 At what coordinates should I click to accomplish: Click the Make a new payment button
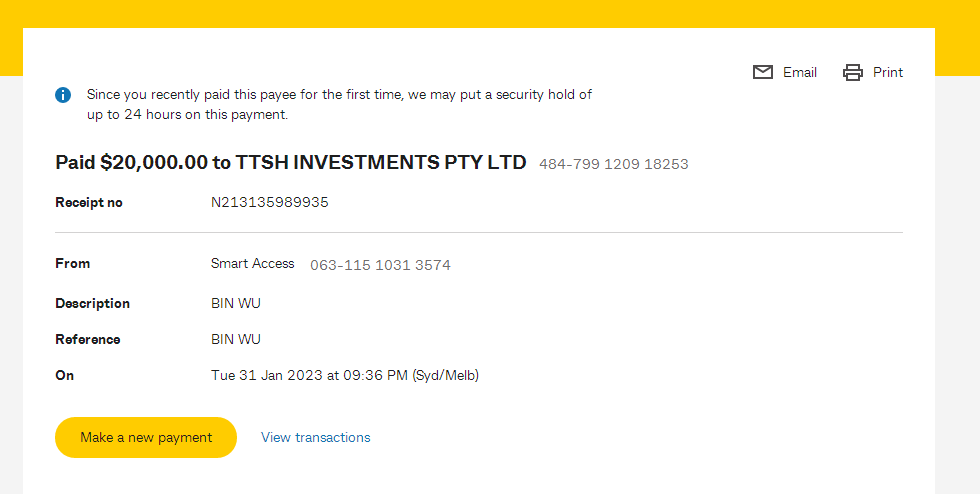tap(146, 437)
